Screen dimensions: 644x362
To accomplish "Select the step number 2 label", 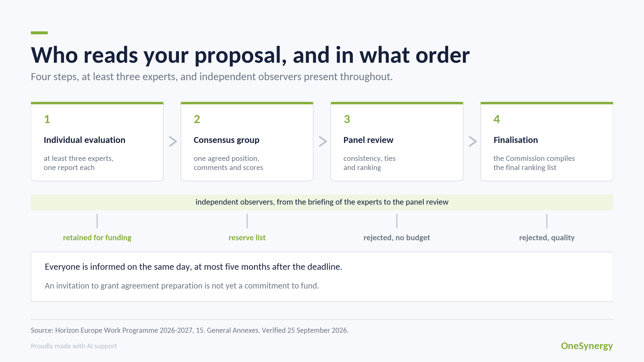I will pyautogui.click(x=197, y=119).
